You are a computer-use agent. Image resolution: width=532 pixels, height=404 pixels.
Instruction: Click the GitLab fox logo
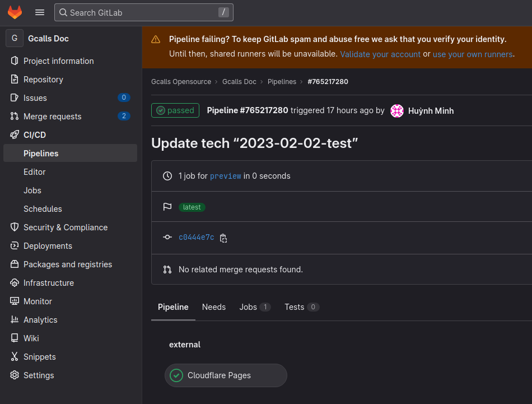pos(15,12)
